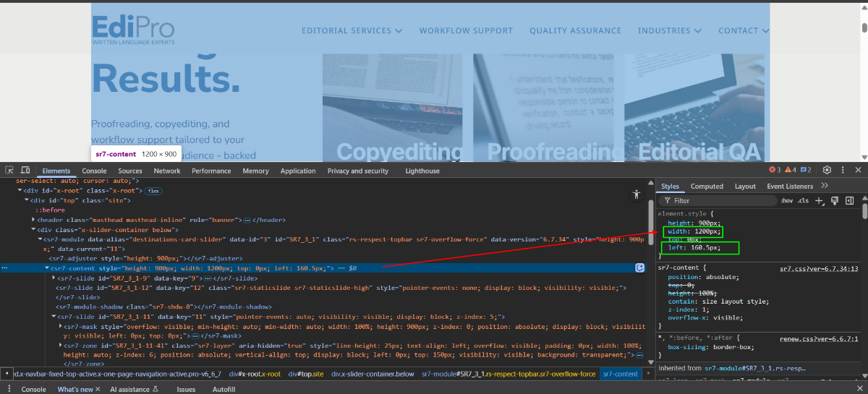
Task: Focus the Styles Filter input field
Action: point(716,200)
